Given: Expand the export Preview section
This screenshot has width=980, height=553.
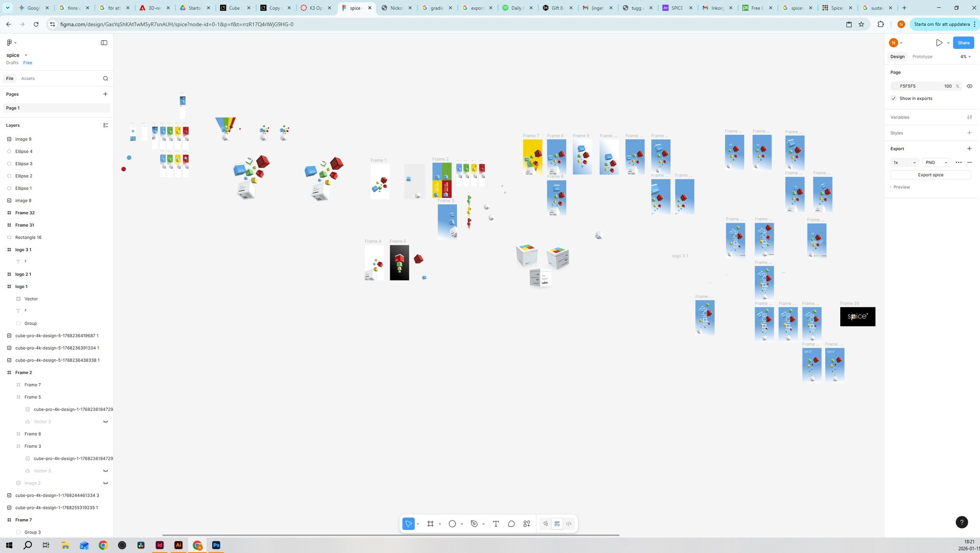Looking at the screenshot, I should point(901,187).
